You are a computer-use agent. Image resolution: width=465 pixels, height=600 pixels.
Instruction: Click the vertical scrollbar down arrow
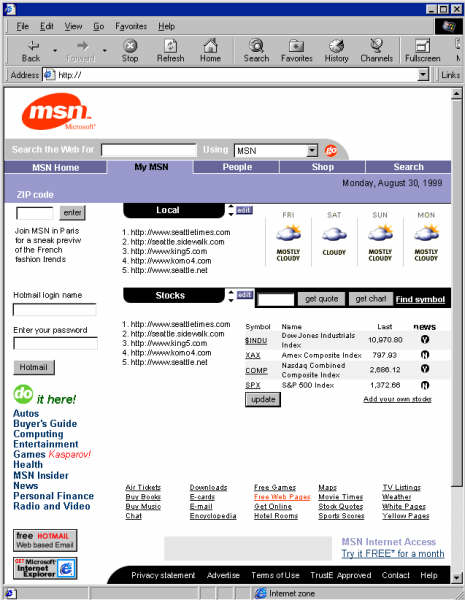(x=456, y=577)
